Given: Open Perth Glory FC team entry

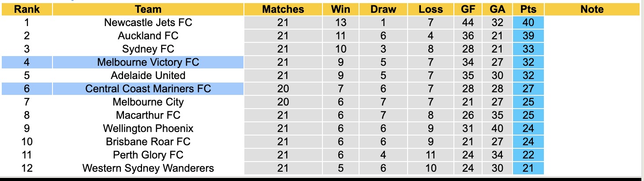Looking at the screenshot, I should click(148, 155).
